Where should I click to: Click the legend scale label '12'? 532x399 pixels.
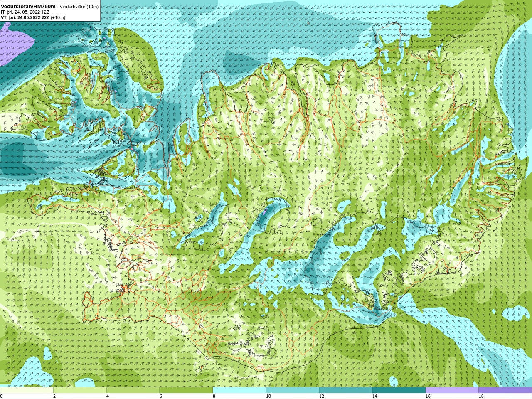pos(321,396)
